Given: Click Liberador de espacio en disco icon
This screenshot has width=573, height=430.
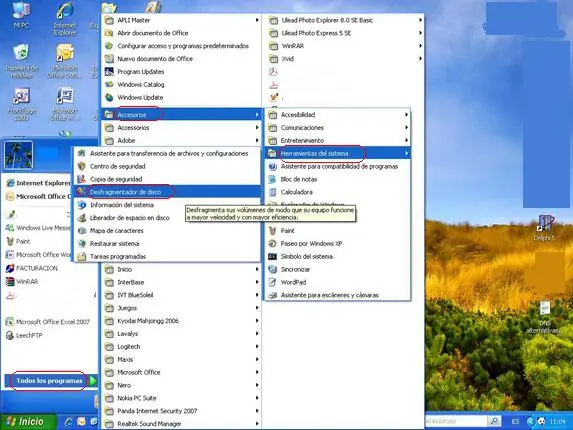Looking at the screenshot, I should click(x=82, y=218).
